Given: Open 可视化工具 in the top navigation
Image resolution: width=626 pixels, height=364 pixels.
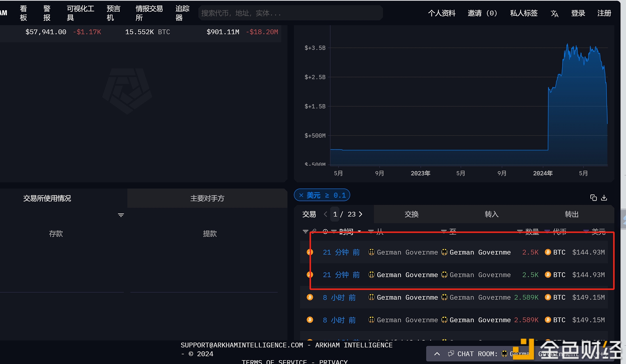Looking at the screenshot, I should tap(81, 13).
